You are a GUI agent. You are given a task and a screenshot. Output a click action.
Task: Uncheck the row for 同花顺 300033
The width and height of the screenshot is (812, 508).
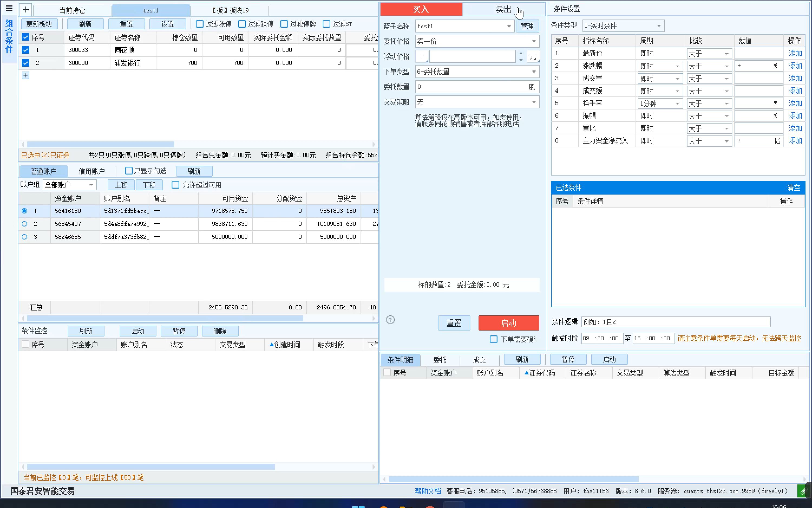coord(25,50)
